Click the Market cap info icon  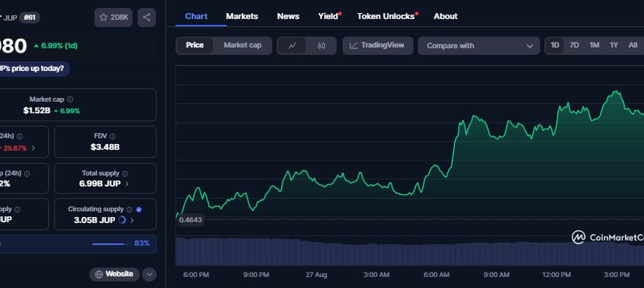click(70, 99)
